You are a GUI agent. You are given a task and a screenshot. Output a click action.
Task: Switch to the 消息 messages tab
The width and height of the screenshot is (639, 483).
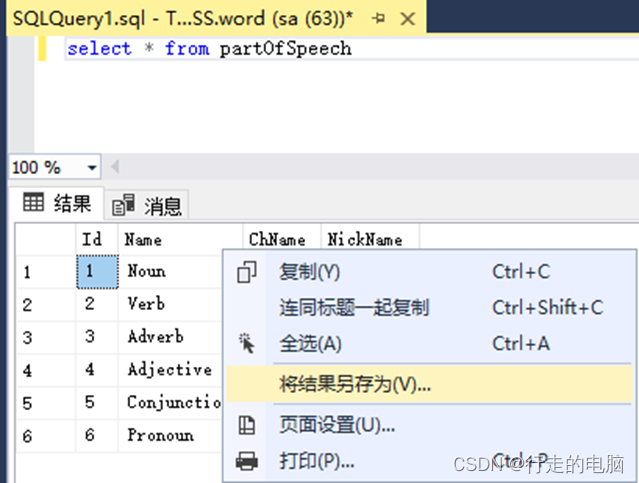point(147,205)
